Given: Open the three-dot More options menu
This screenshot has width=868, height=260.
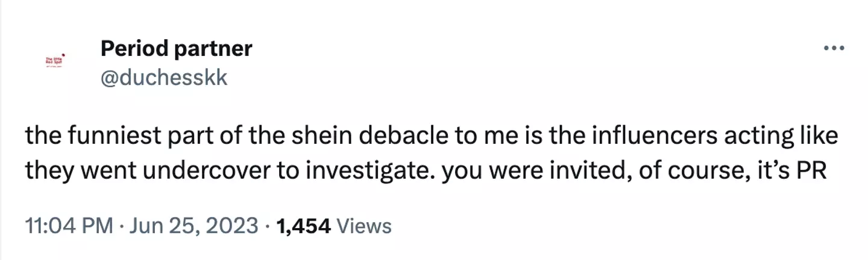Looking at the screenshot, I should 833,49.
